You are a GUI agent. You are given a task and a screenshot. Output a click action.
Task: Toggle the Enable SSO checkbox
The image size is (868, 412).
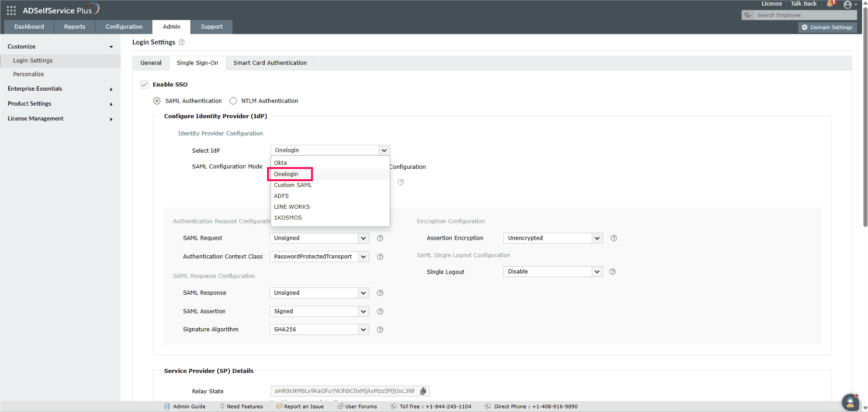coord(144,84)
